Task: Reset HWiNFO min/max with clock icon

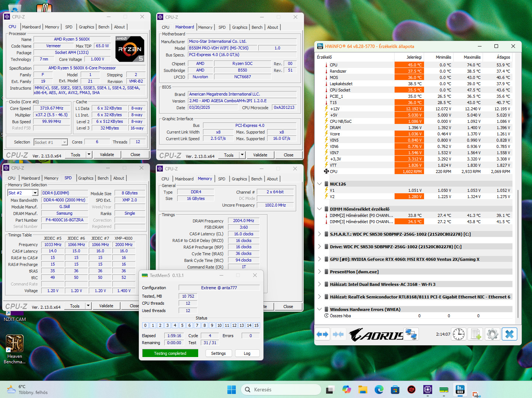Action: click(x=459, y=334)
